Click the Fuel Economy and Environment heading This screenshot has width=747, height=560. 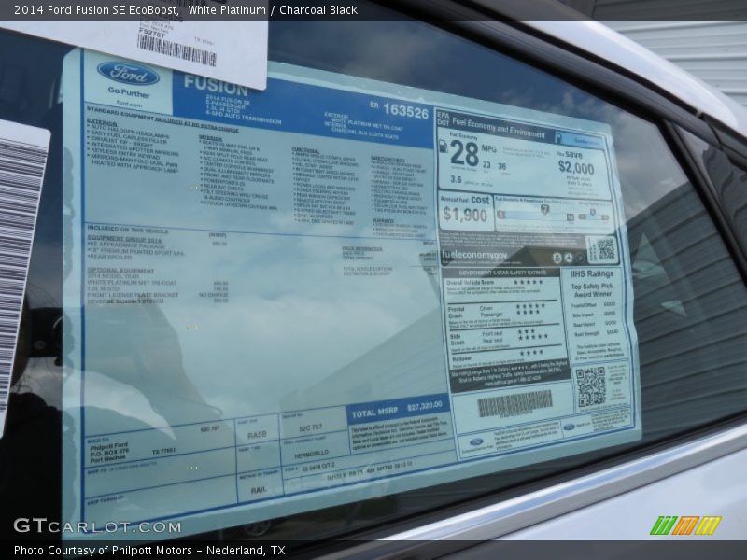click(499, 128)
